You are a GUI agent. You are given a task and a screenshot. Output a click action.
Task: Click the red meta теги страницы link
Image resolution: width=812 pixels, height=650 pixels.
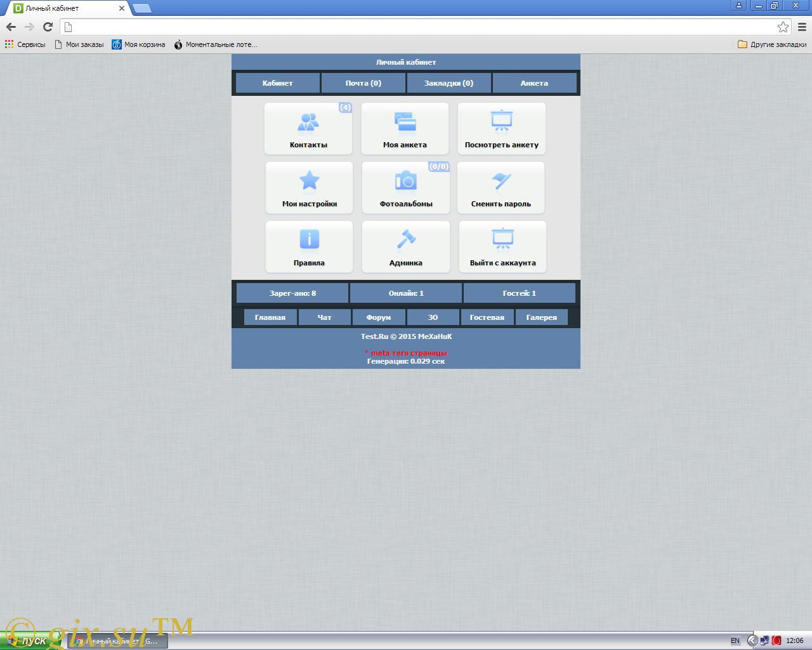click(406, 353)
